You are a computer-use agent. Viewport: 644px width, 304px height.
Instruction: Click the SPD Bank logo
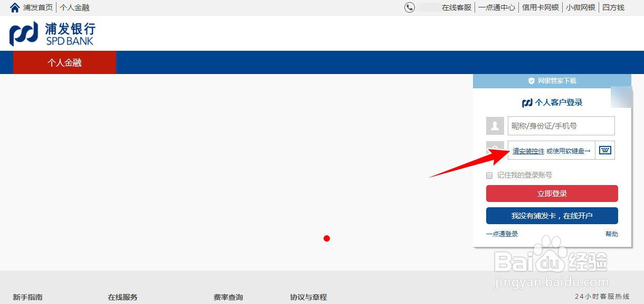click(x=52, y=34)
